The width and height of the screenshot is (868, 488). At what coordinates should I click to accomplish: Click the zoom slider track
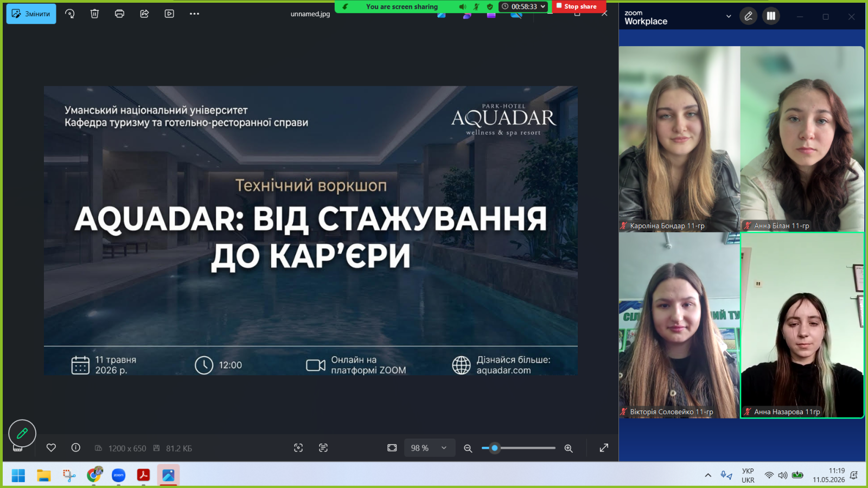(519, 448)
